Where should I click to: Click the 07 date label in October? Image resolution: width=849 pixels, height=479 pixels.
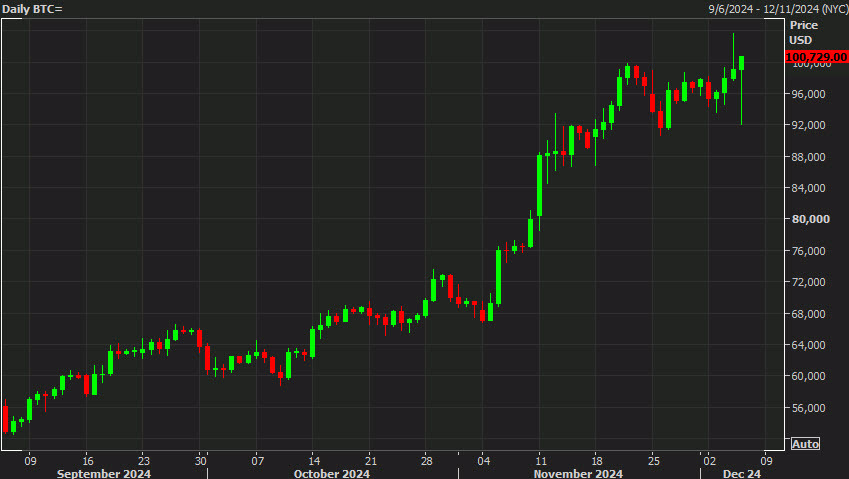click(x=258, y=461)
